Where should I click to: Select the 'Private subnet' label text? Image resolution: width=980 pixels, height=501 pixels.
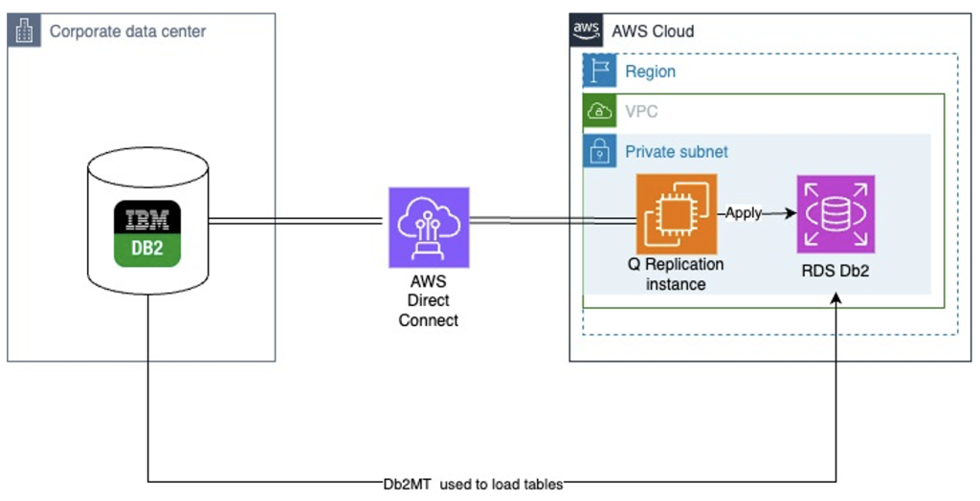point(677,151)
